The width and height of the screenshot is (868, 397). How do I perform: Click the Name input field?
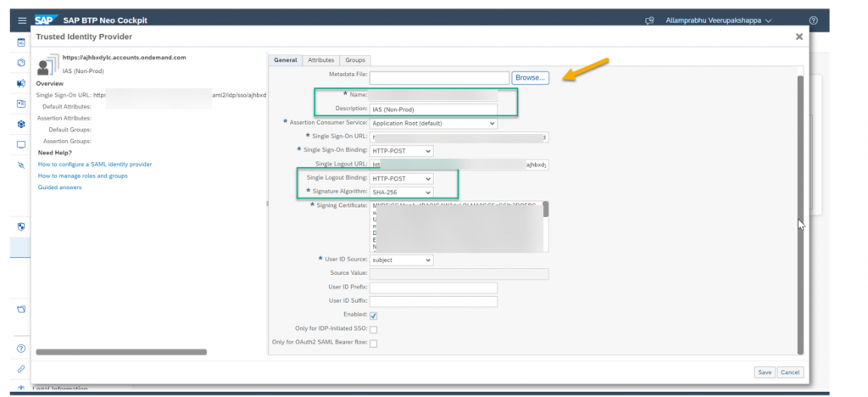433,95
